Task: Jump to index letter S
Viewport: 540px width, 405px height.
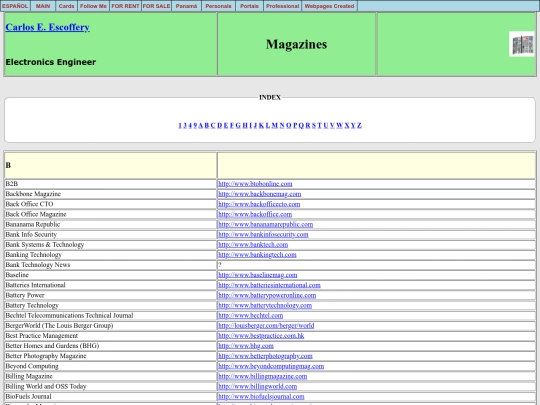Action: coord(314,125)
